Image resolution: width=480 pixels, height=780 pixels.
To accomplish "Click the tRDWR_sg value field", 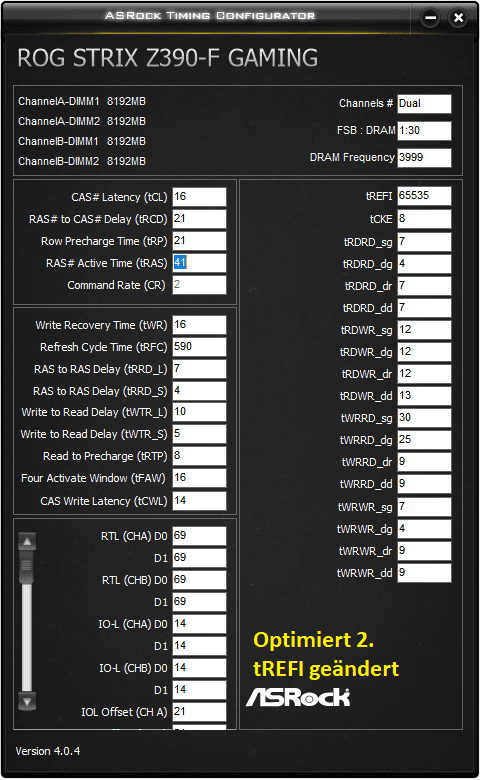I will click(x=424, y=330).
